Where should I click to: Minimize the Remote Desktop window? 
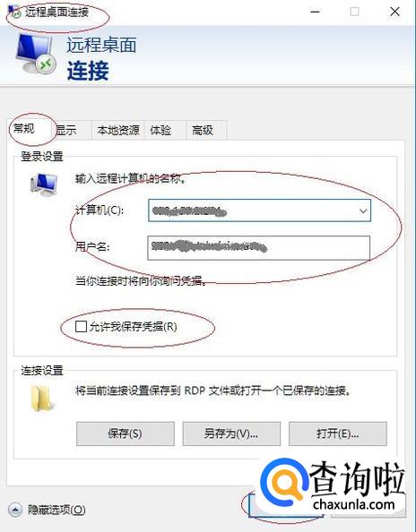(316, 12)
